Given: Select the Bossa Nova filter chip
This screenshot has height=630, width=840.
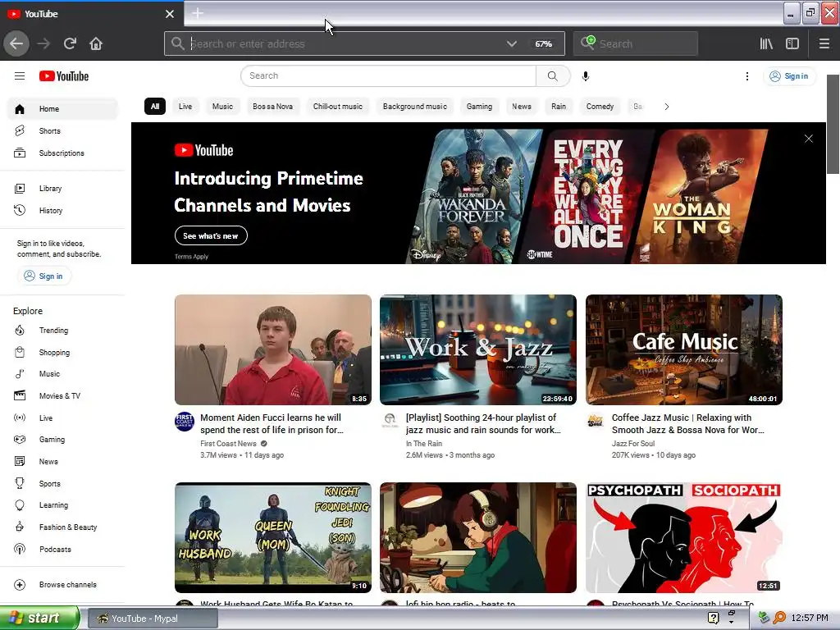Looking at the screenshot, I should coord(272,107).
